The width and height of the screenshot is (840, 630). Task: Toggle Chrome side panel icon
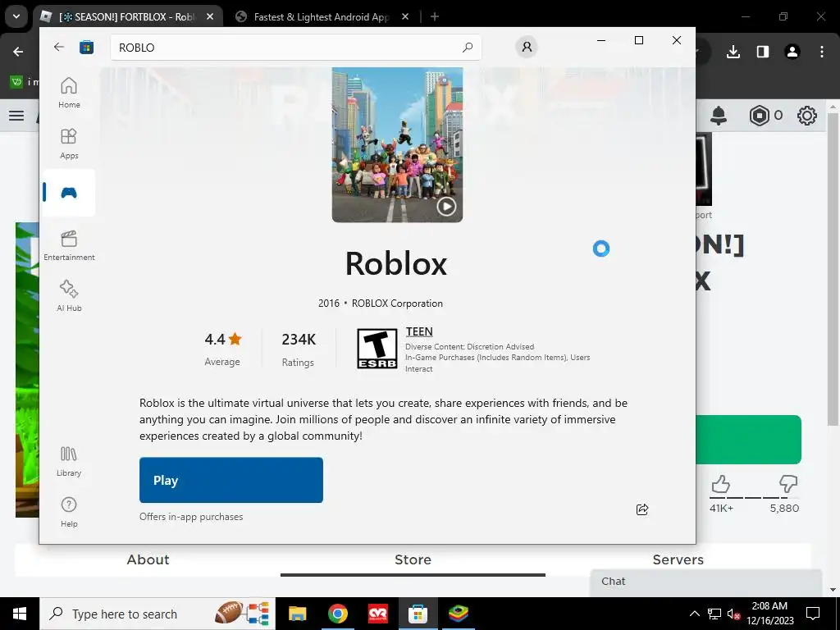click(x=762, y=52)
